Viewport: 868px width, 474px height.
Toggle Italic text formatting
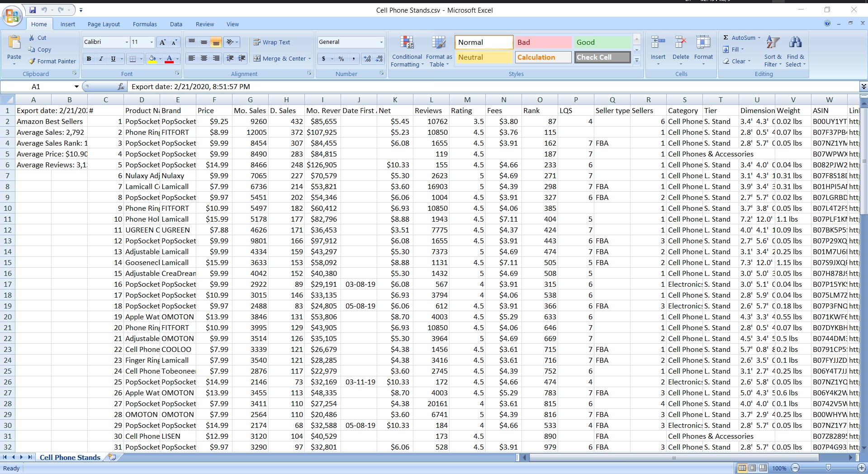(101, 59)
